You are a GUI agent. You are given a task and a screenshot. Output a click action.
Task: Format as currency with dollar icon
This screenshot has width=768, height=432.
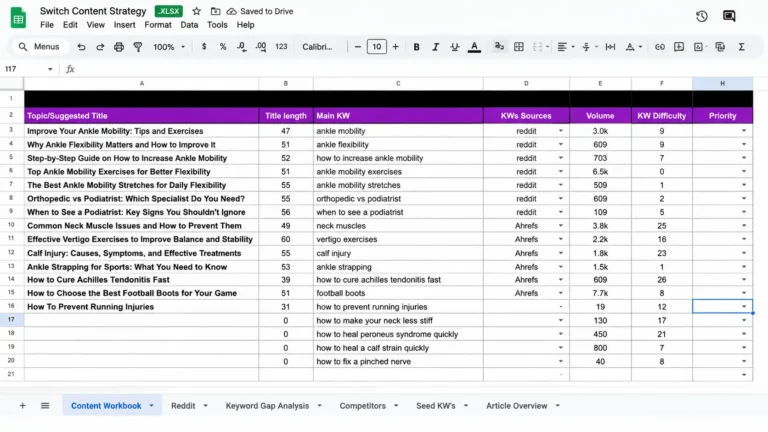(x=204, y=47)
